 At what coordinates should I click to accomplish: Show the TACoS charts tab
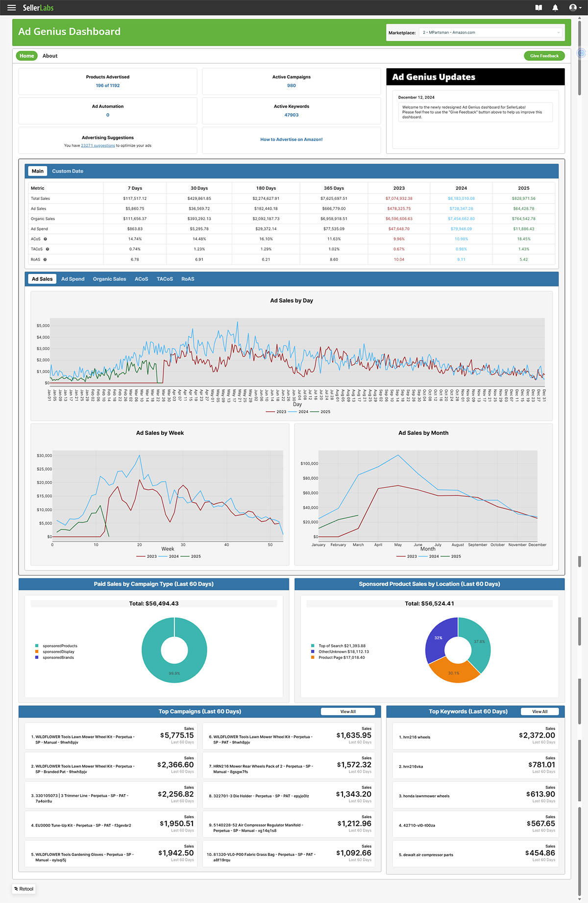(x=165, y=279)
